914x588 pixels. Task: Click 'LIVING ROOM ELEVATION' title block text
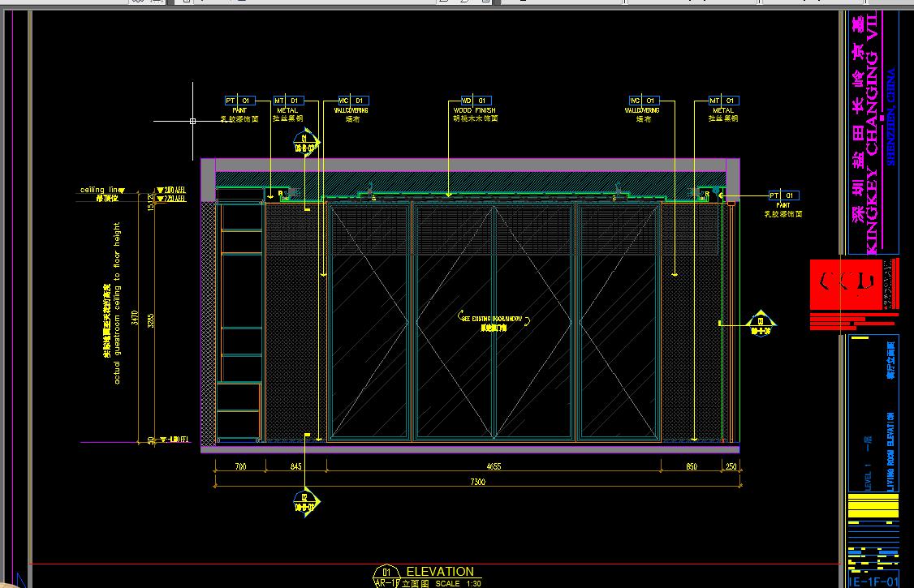click(890, 453)
